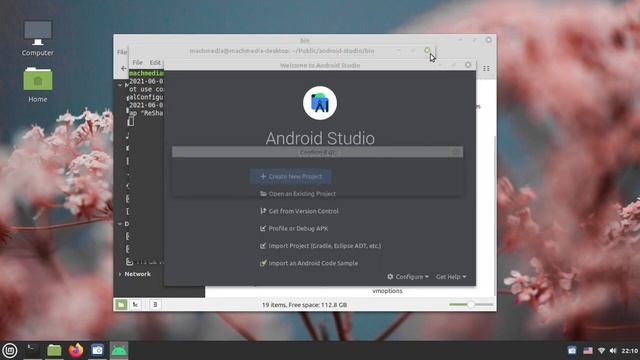Select Profile or Debug APK
The image size is (640, 360).
[294, 229]
